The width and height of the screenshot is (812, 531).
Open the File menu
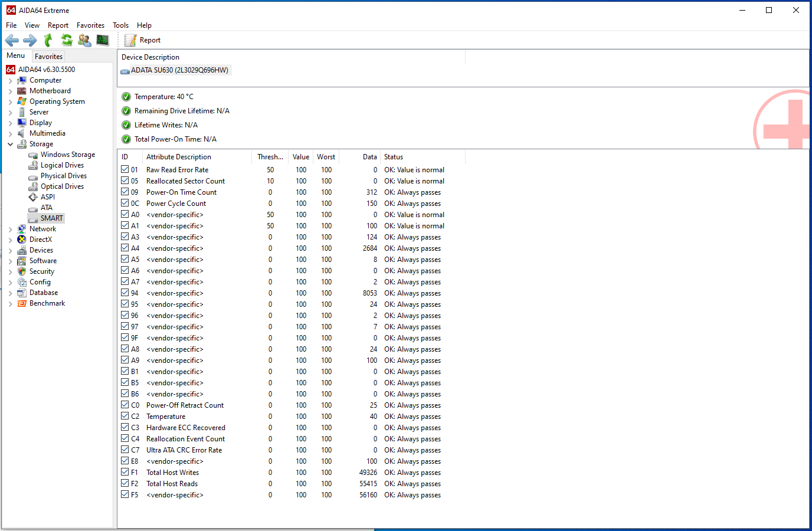tap(11, 25)
